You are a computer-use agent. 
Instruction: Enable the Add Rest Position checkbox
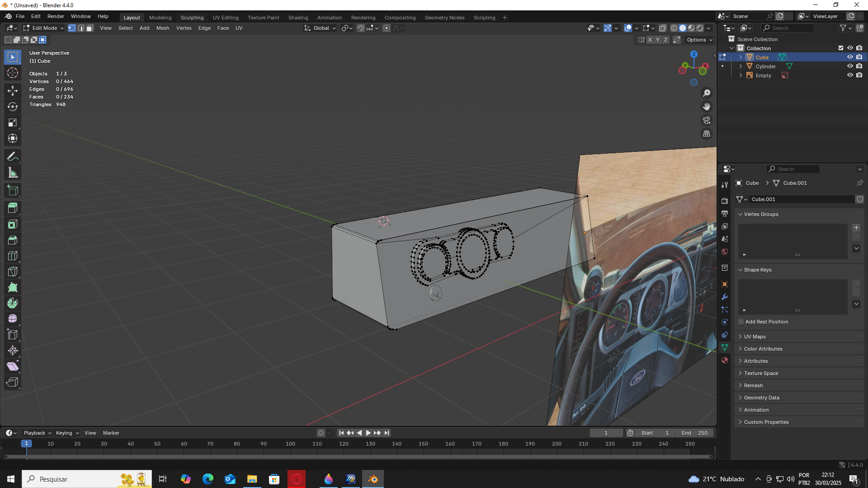[741, 322]
